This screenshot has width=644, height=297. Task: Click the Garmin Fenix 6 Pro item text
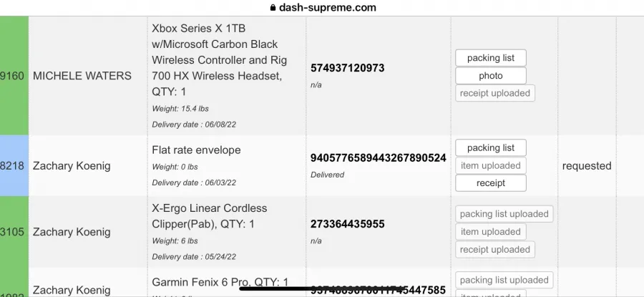pos(220,282)
